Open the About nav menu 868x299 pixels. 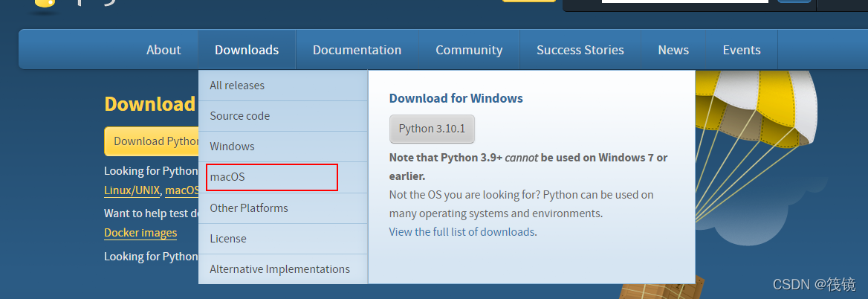pos(163,50)
